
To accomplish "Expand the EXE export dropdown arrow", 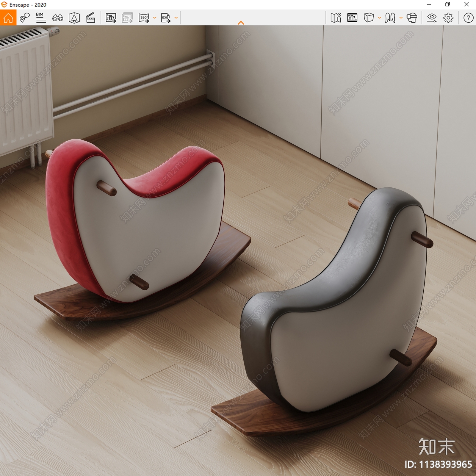I will (x=176, y=18).
